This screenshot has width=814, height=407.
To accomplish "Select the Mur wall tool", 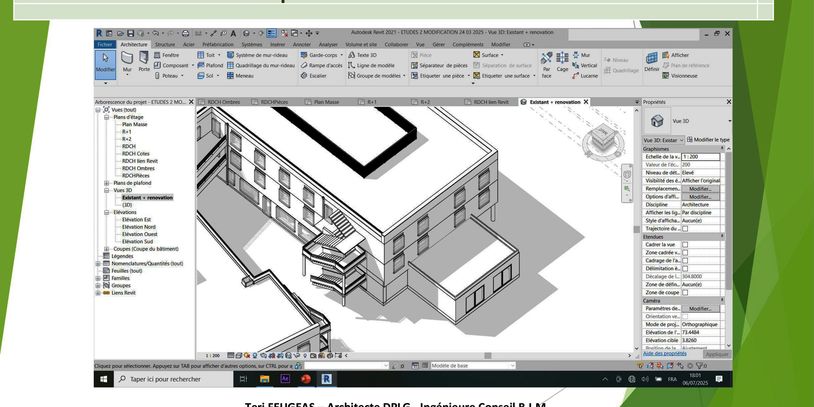I will coord(127,62).
